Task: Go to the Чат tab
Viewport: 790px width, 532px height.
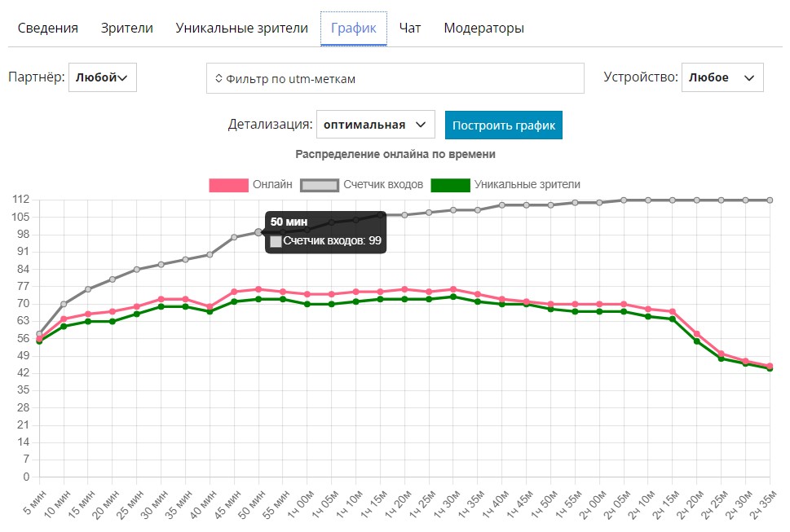Action: click(410, 28)
